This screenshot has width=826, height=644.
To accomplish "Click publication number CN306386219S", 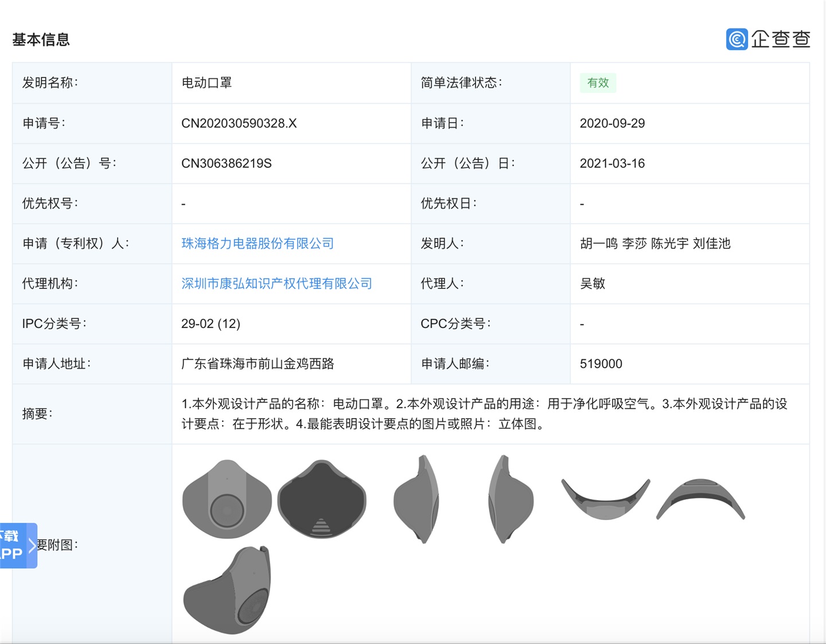I will coord(226,163).
